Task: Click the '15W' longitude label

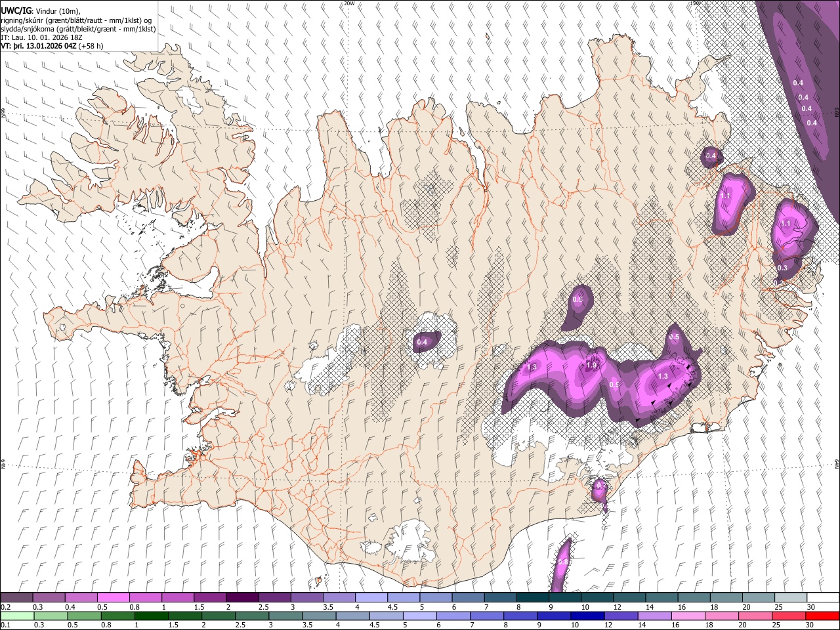Action: click(x=695, y=3)
